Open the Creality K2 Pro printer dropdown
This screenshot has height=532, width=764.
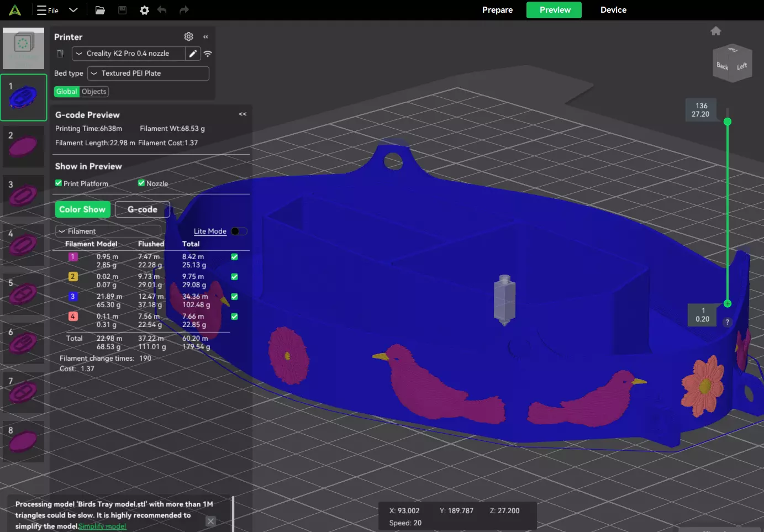pyautogui.click(x=128, y=54)
